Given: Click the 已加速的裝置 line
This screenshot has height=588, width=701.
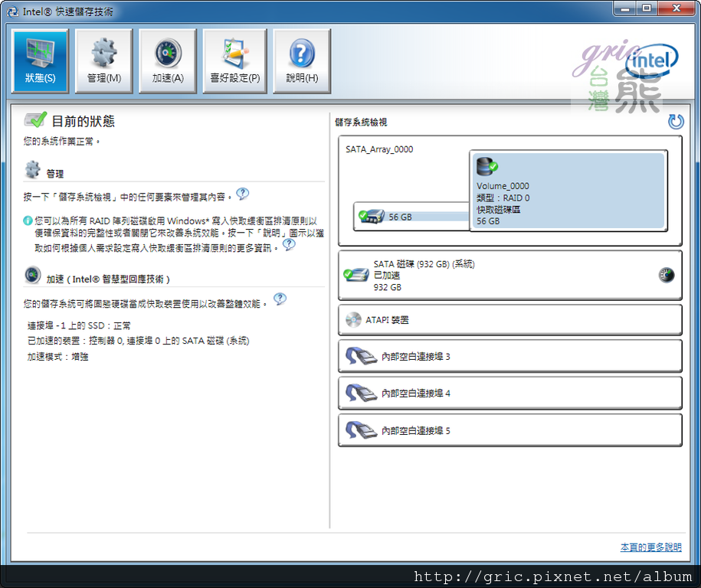Looking at the screenshot, I should [x=139, y=341].
